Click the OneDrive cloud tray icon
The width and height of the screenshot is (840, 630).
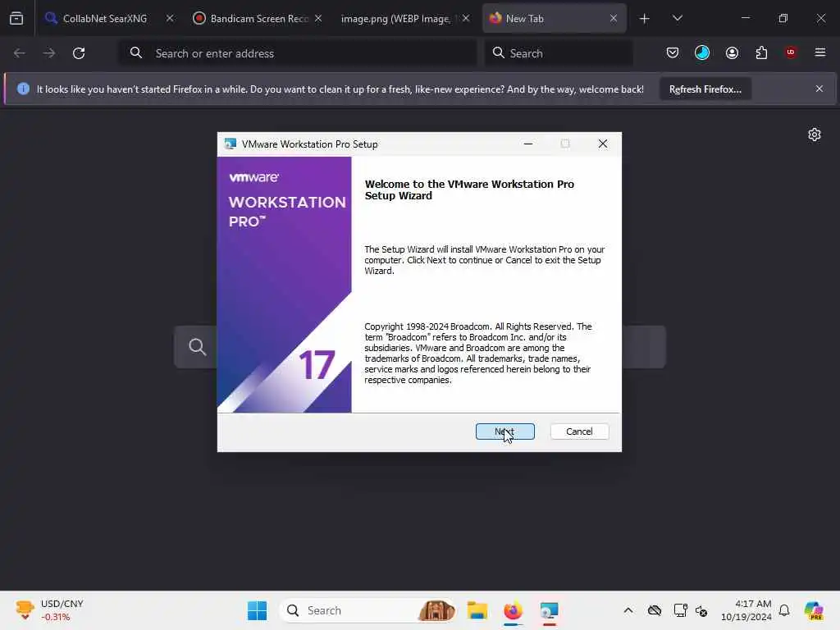[654, 610]
